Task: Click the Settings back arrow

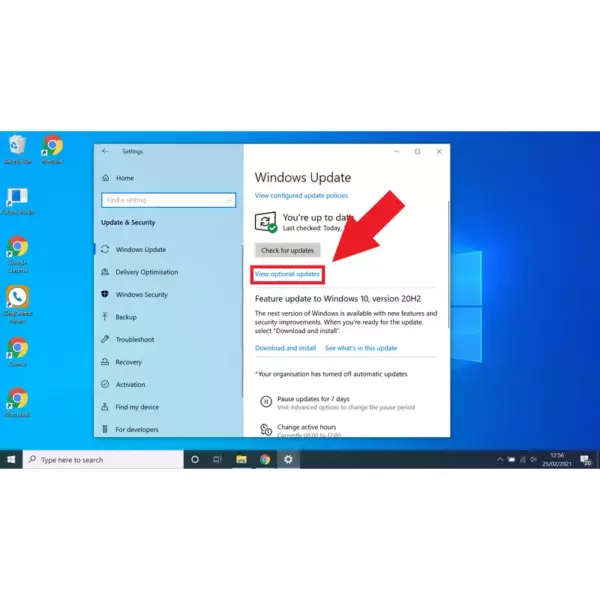Action: tap(105, 151)
